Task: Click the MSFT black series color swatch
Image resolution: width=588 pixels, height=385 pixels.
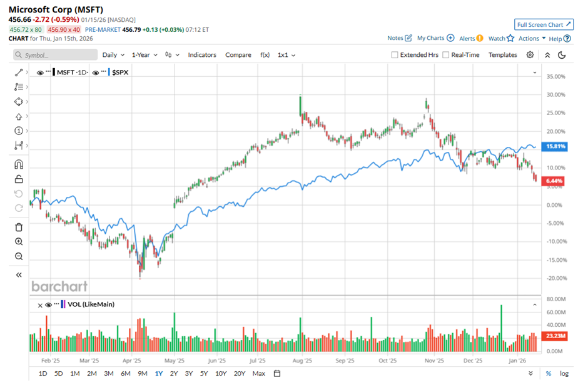Action: (x=54, y=72)
